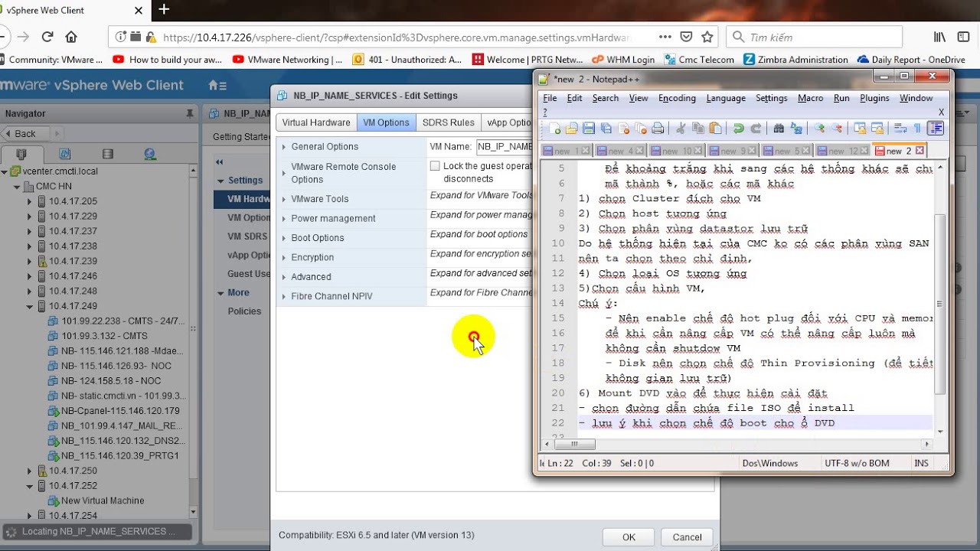Reload page in browser toolbar
Screen dimensions: 980x551
[x=47, y=37]
